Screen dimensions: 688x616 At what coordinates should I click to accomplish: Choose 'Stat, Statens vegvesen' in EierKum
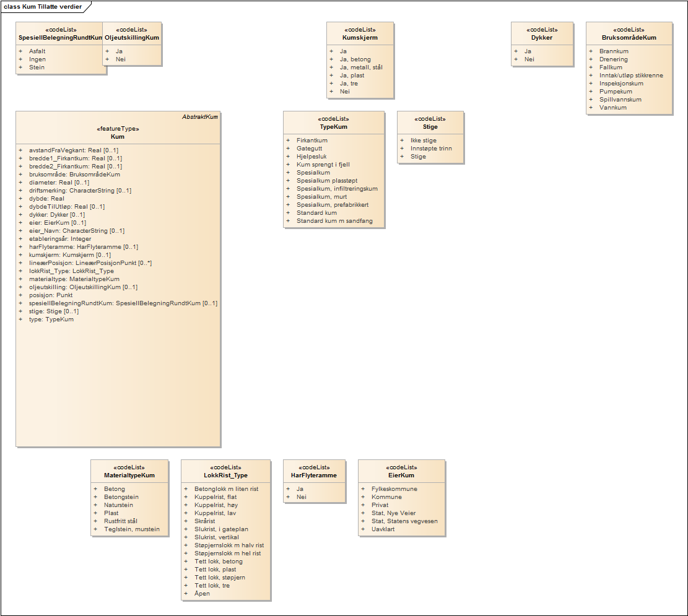click(404, 521)
